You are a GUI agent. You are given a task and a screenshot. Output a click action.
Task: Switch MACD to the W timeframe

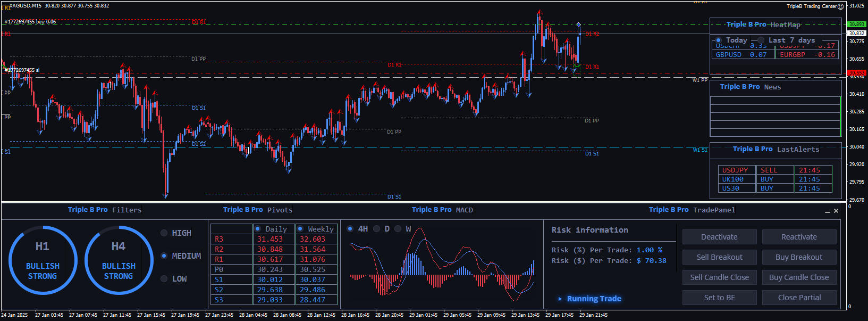point(398,229)
